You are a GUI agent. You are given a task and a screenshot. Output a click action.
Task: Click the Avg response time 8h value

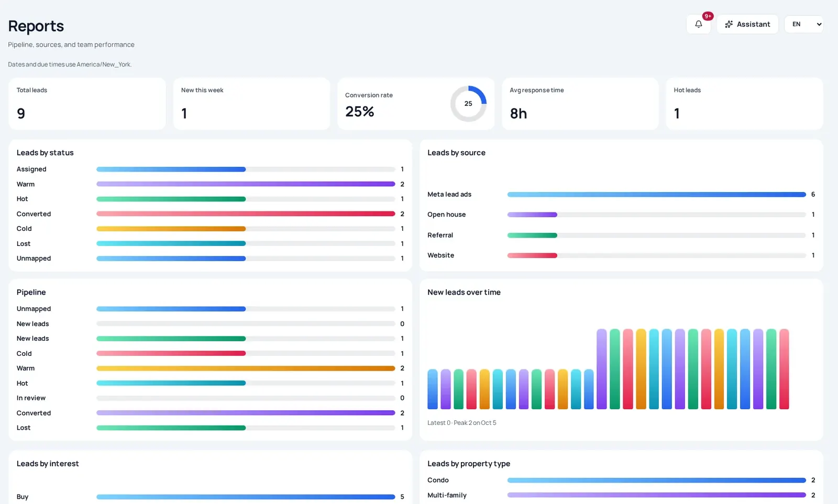[x=519, y=114]
